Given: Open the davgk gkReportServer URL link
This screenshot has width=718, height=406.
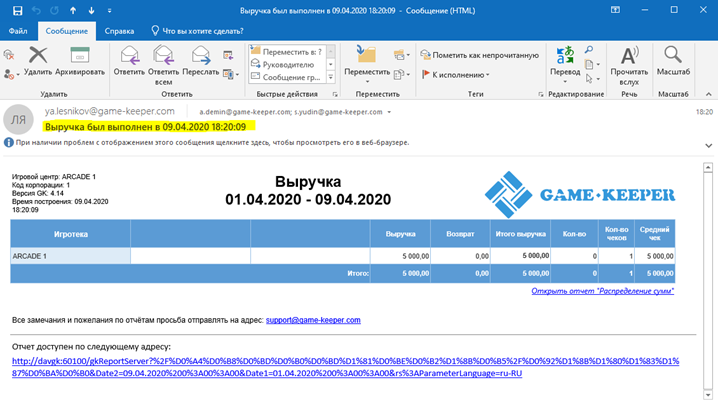Looking at the screenshot, I should tap(345, 367).
